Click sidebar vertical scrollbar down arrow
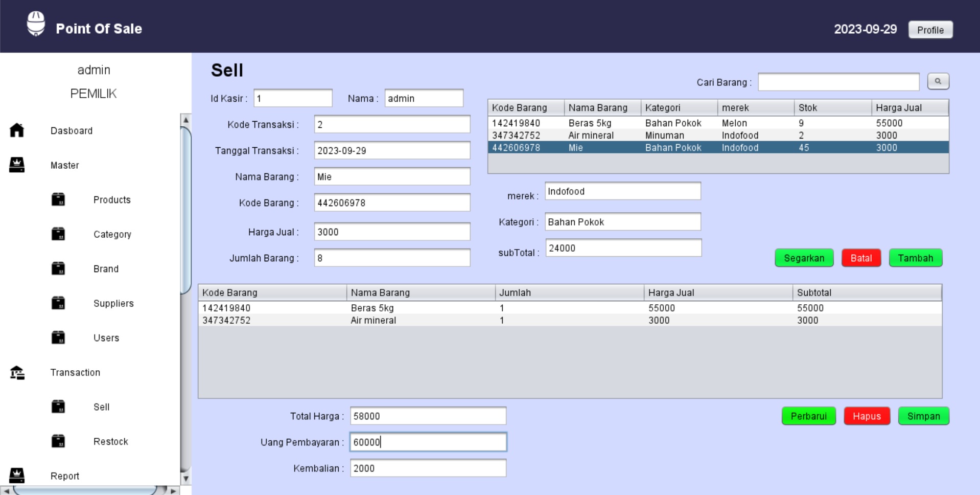This screenshot has height=495, width=980. (186, 479)
